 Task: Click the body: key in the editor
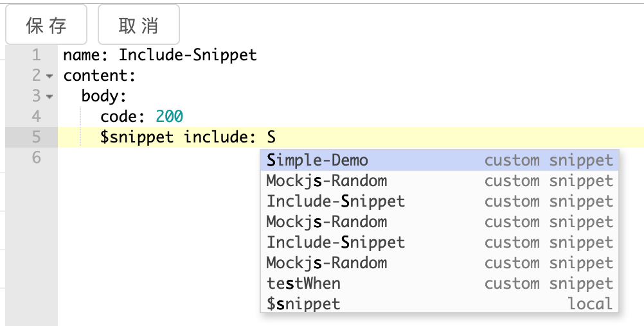(104, 96)
